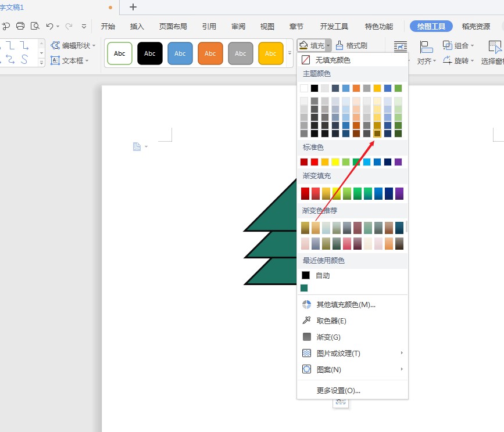Expand the 组合 group dropdown
The height and width of the screenshot is (432, 504).
[x=459, y=45]
